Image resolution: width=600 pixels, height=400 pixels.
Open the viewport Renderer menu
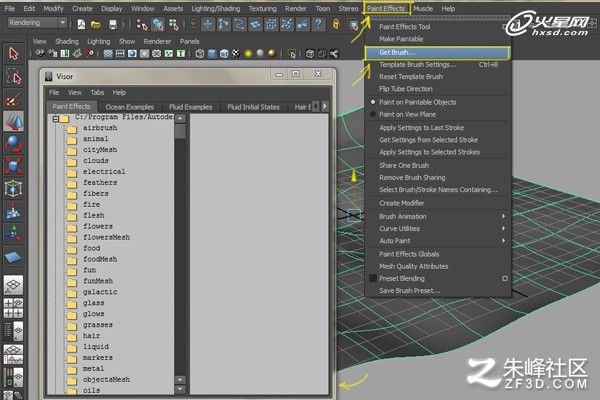point(157,41)
